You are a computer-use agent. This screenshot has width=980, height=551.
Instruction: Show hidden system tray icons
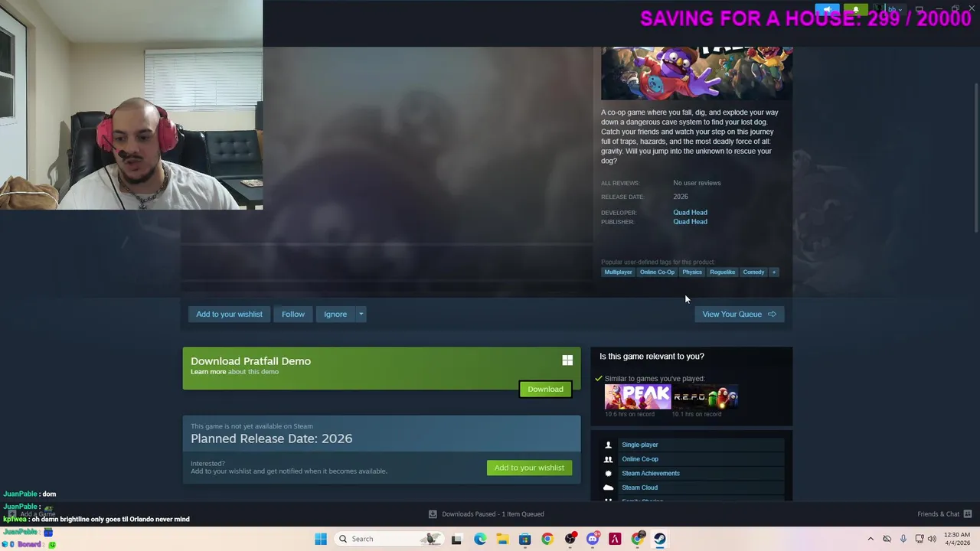tap(871, 539)
